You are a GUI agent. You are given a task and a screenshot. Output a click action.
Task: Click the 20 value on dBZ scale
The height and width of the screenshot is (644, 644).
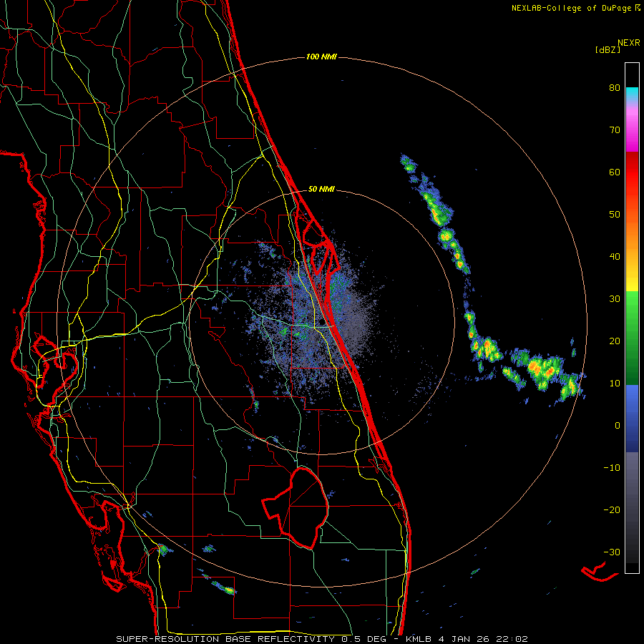click(615, 341)
